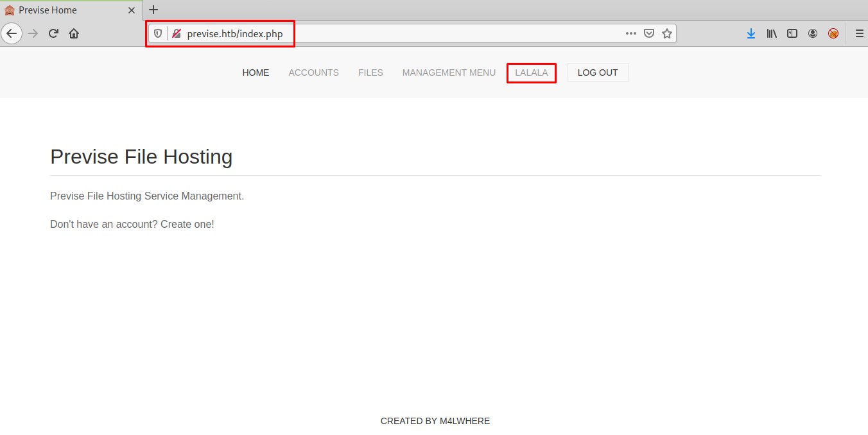This screenshot has width=868, height=435.
Task: Click the browser back arrow button
Action: tap(12, 33)
